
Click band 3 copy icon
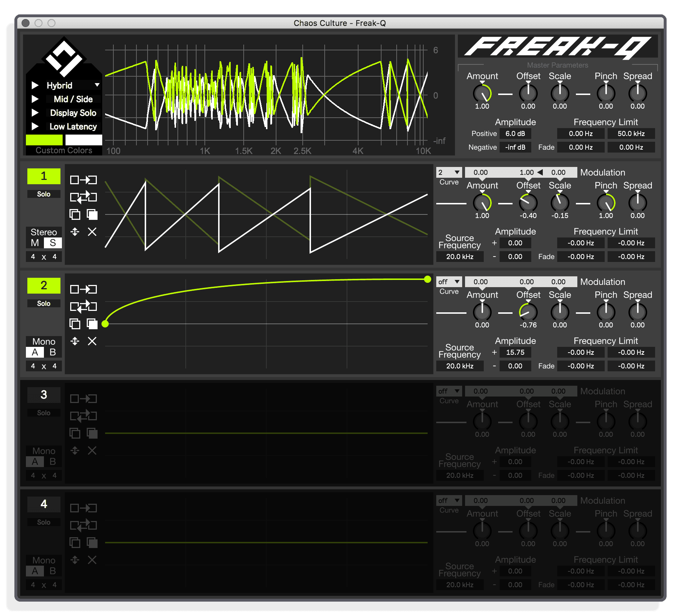point(75,433)
